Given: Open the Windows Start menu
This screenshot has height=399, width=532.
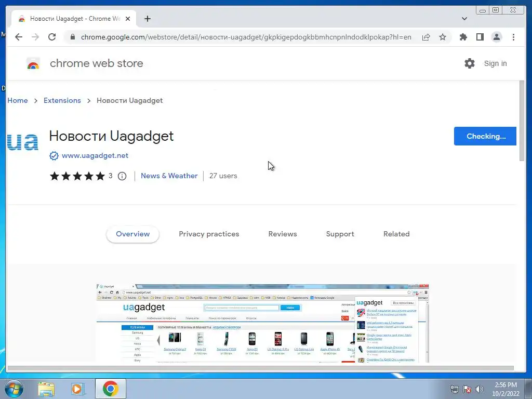Looking at the screenshot, I should (x=14, y=389).
